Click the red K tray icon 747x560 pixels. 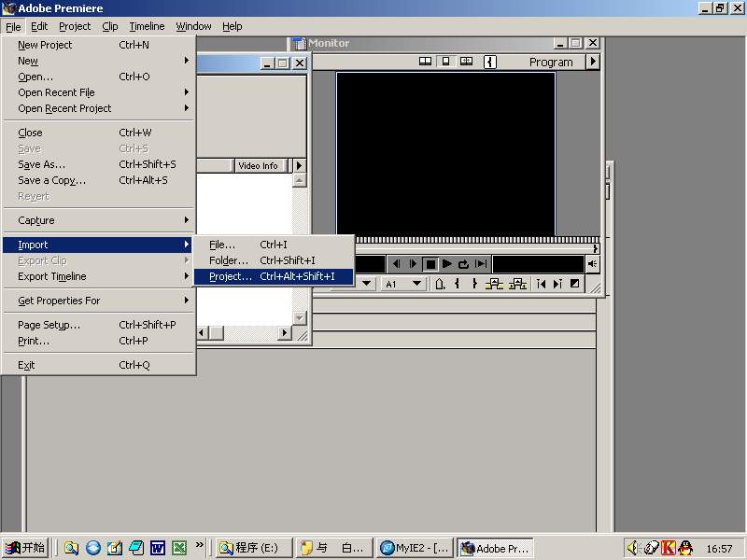click(x=669, y=548)
